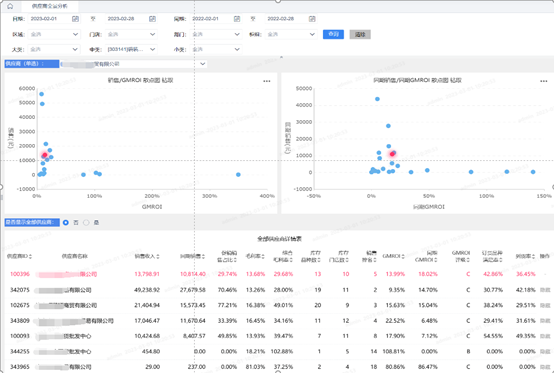This screenshot has width=554, height=373.
Task: Open more options on right scatter chart
Action: (x=543, y=81)
